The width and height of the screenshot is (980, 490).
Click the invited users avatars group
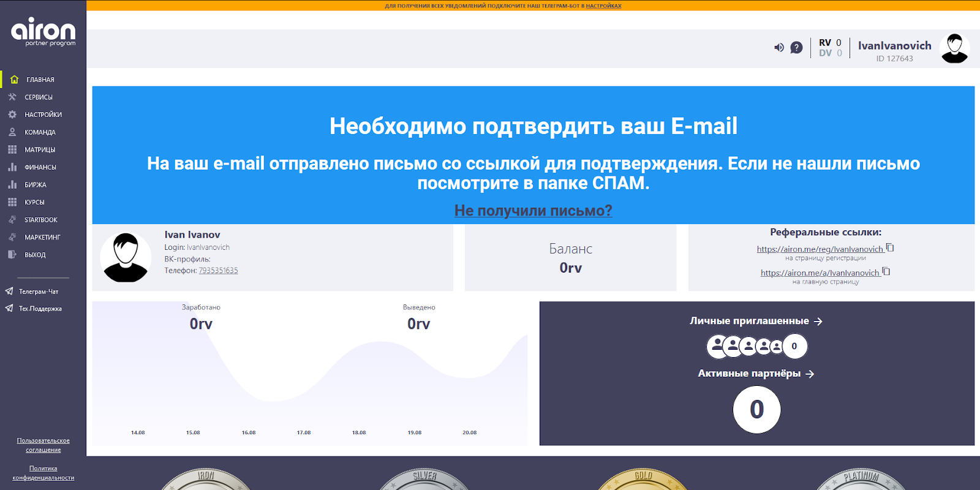(757, 347)
